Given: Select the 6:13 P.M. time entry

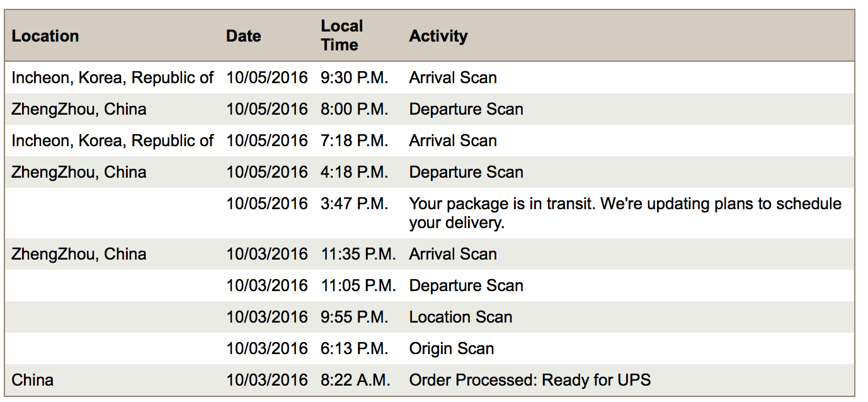Looking at the screenshot, I should [x=354, y=348].
